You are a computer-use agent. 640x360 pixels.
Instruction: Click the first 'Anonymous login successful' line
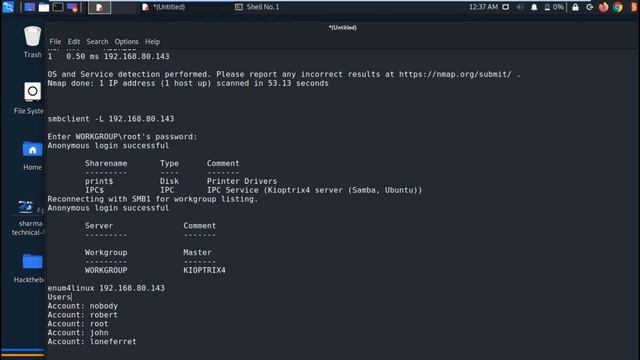click(x=108, y=146)
